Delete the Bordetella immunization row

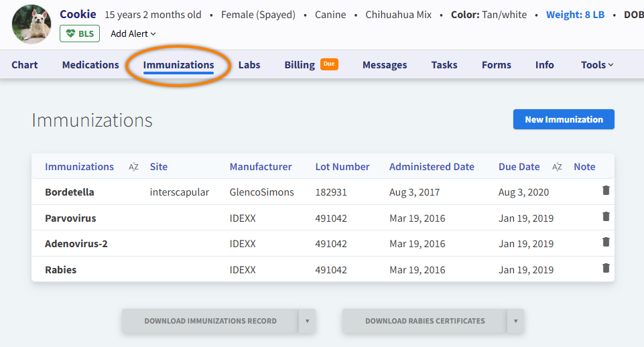point(606,191)
